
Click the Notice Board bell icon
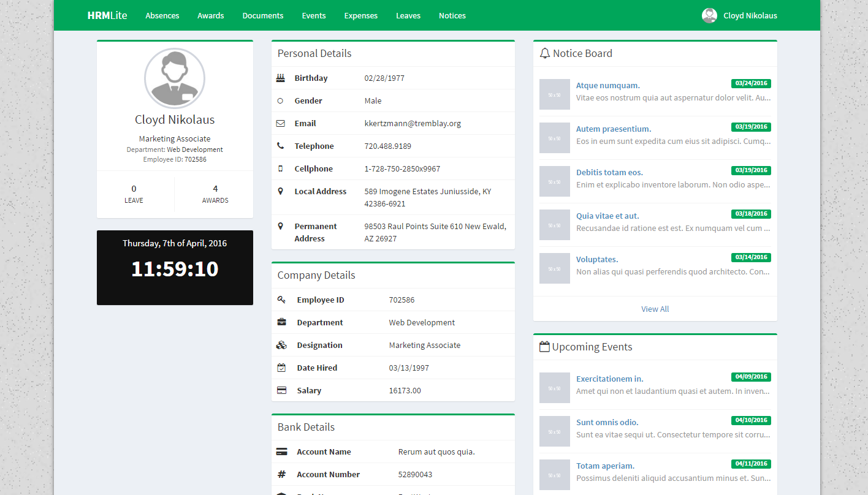point(544,53)
